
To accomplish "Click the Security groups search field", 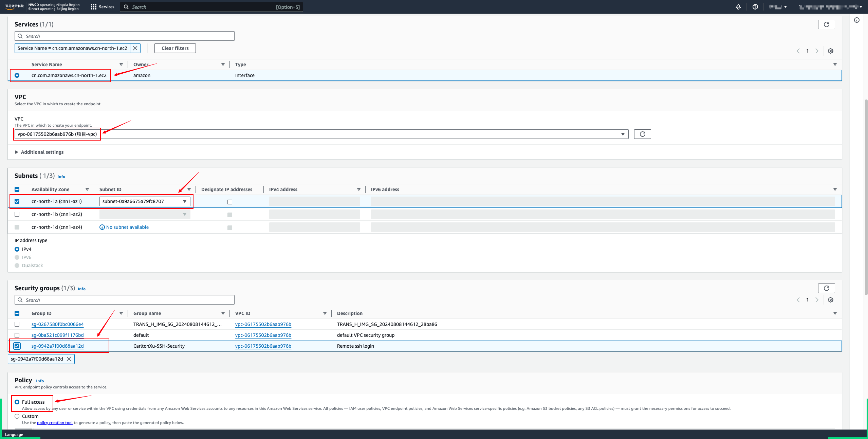I will (124, 300).
